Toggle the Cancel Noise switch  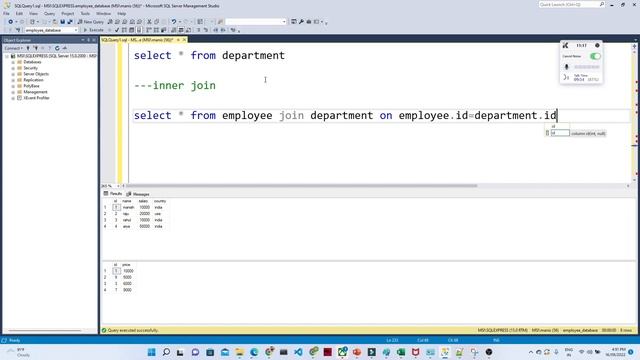click(595, 56)
